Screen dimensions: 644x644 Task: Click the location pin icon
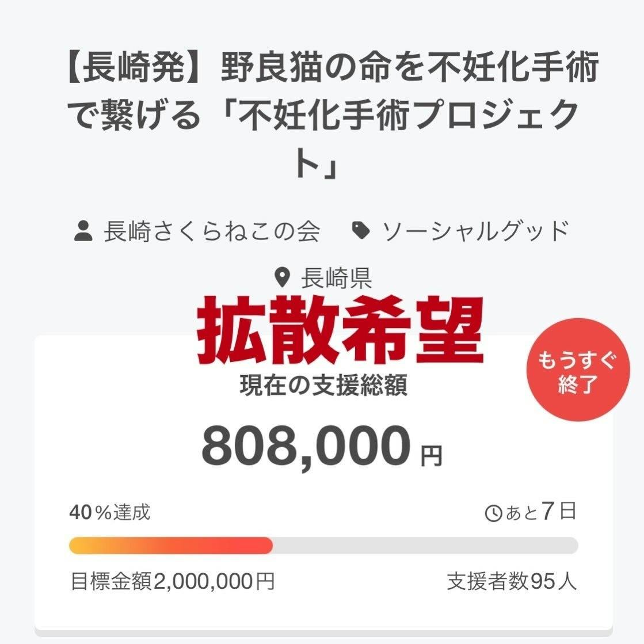point(283,279)
